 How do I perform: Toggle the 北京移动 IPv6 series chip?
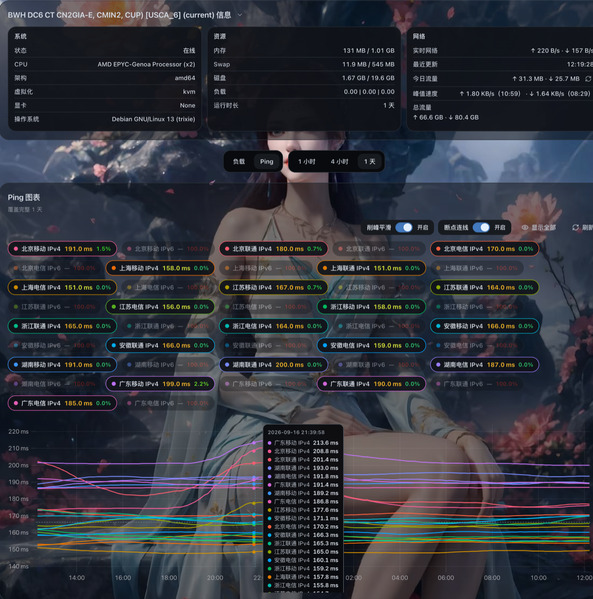click(x=168, y=249)
